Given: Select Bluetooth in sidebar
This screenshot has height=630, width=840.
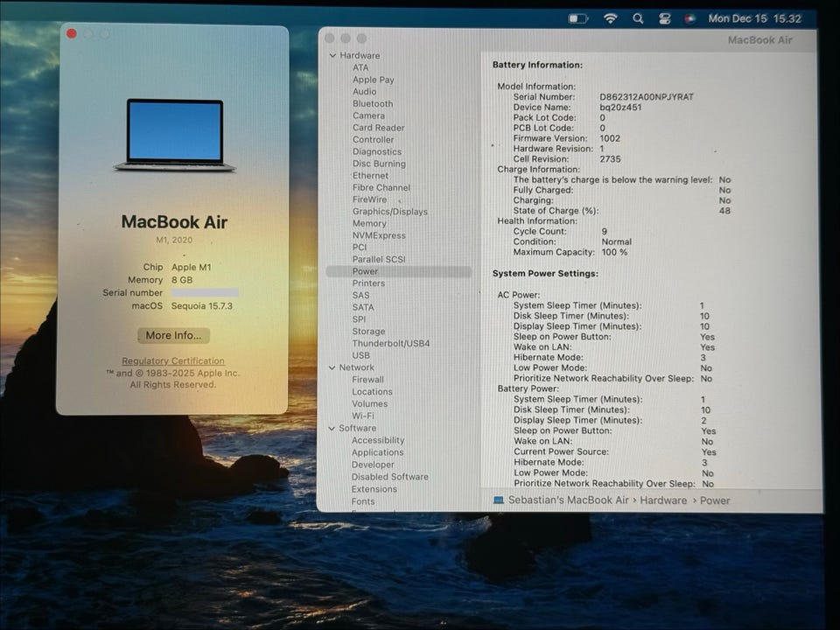Looking at the screenshot, I should (373, 103).
